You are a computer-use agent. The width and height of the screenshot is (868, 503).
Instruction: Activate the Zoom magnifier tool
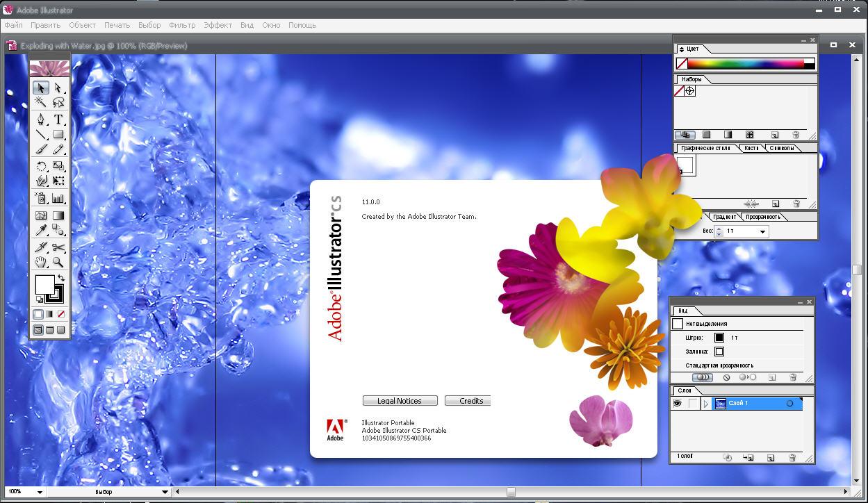[x=58, y=262]
